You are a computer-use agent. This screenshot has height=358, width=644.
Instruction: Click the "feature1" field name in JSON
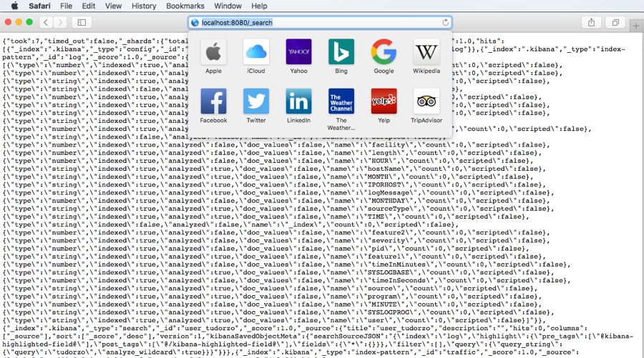pos(385,257)
